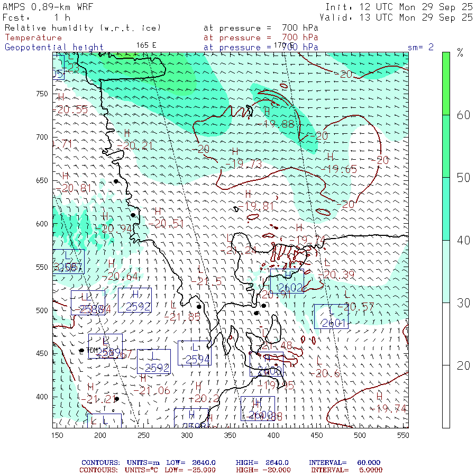Click the '250' horizontal axis label
476x476 pixels.
coord(143,435)
